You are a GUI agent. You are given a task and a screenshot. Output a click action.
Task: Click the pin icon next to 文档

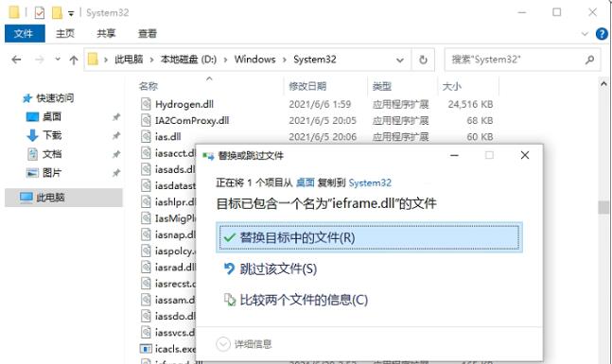click(x=116, y=154)
